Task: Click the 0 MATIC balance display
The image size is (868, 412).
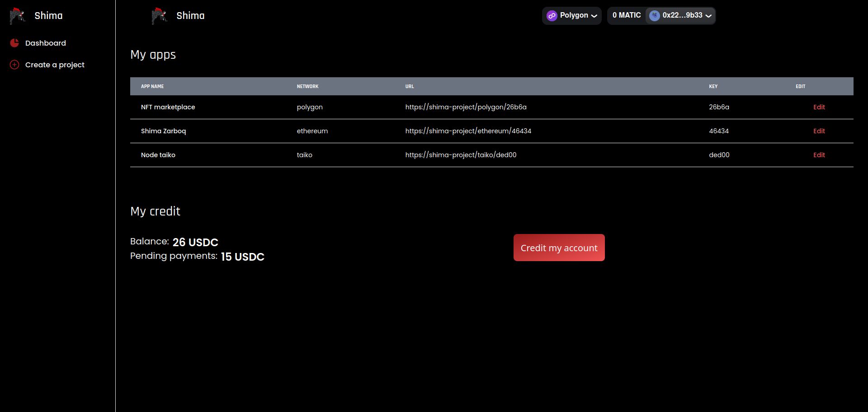Action: (627, 15)
